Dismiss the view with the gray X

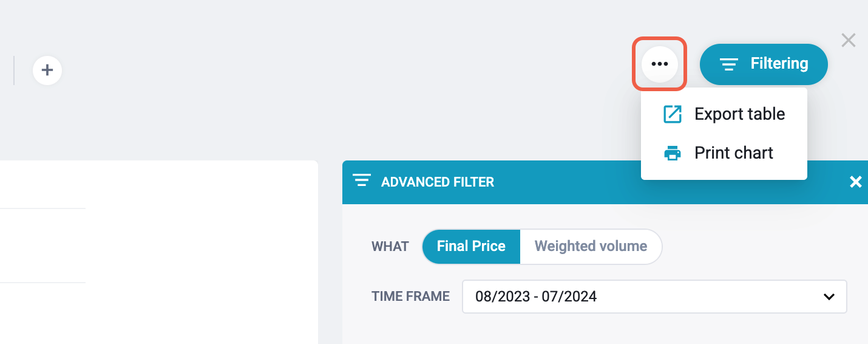click(849, 40)
